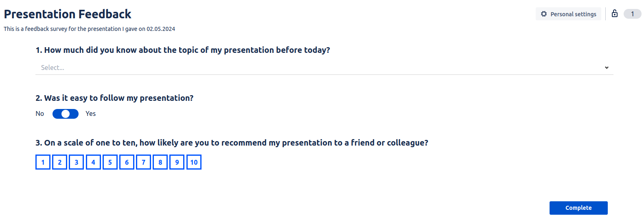Select rating 2 on the scale
The width and height of the screenshot is (644, 220).
[x=60, y=162]
